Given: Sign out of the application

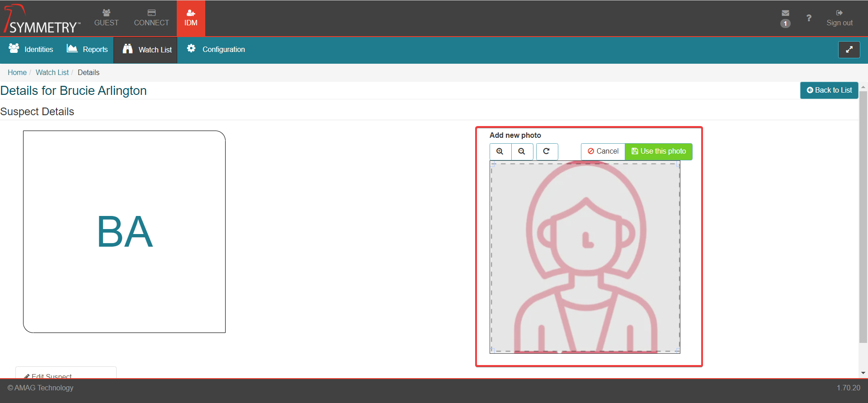Looking at the screenshot, I should (840, 18).
